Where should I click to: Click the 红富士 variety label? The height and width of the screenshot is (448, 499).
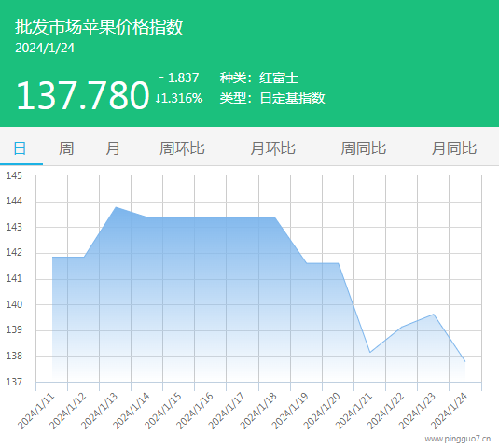click(279, 78)
